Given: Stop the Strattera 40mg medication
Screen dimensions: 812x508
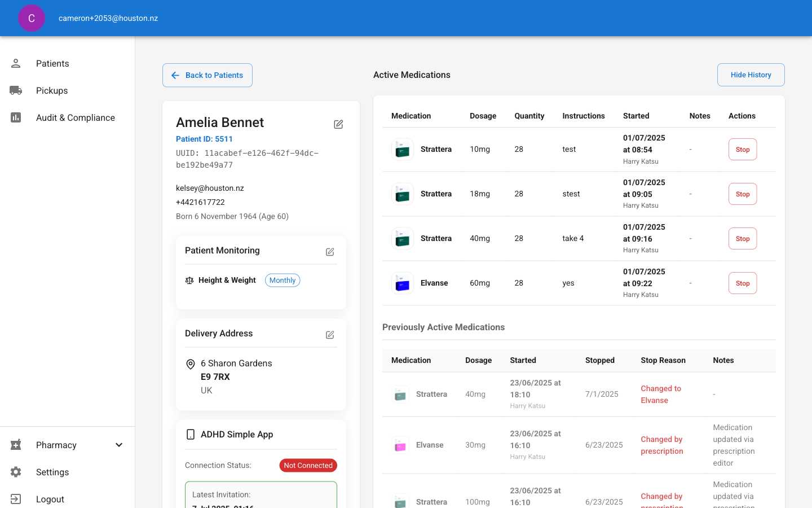Looking at the screenshot, I should 743,239.
